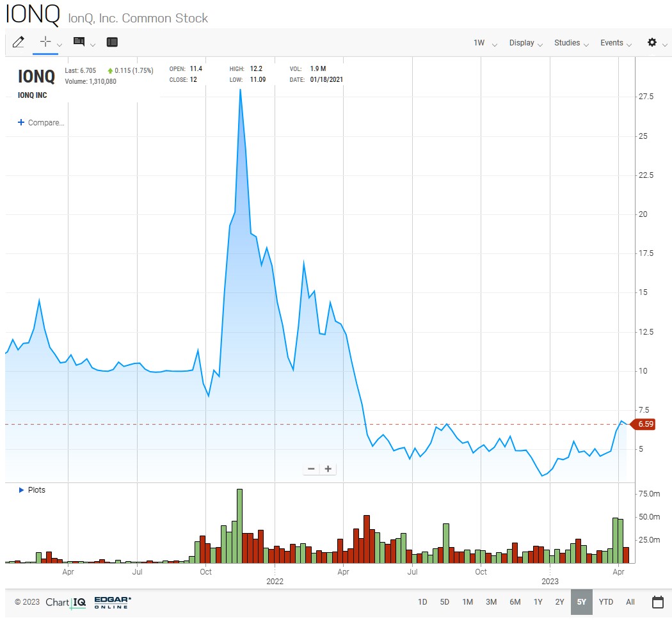672x620 pixels.
Task: Click the 'IonQ, Inc. Common Stock' title
Action: point(138,18)
